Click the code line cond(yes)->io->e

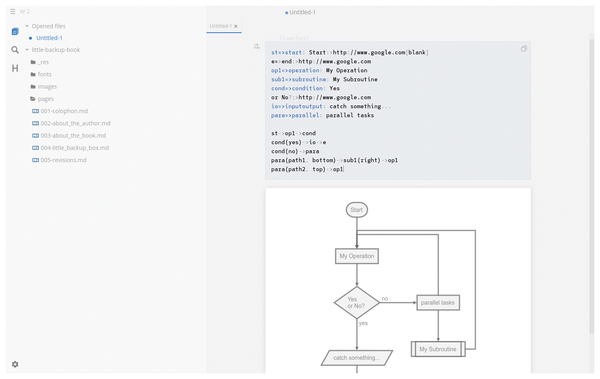pyautogui.click(x=298, y=142)
